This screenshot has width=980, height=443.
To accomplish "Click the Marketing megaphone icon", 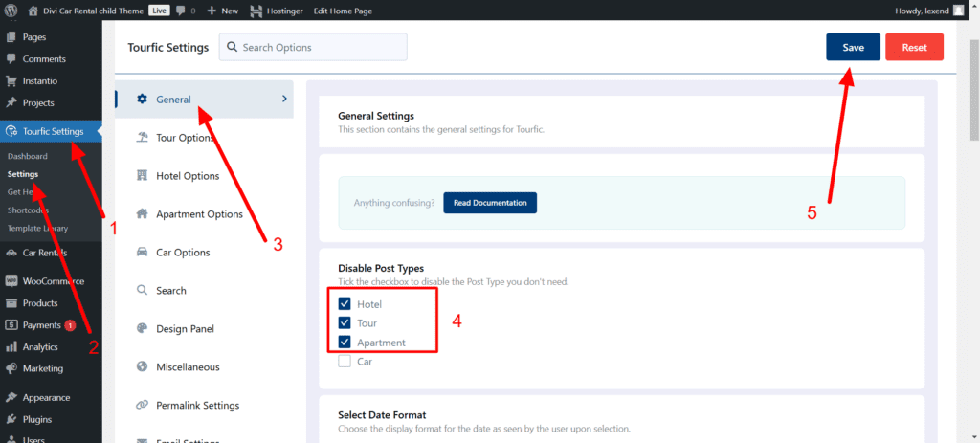I will point(11,368).
